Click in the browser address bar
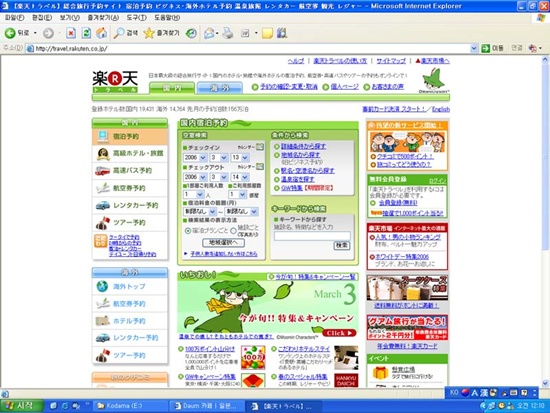The width and height of the screenshot is (550, 413). click(x=253, y=48)
